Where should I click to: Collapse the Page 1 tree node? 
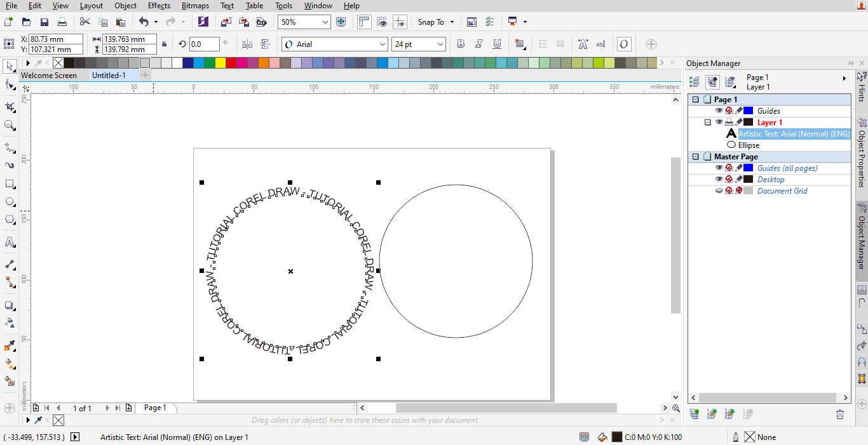(696, 100)
